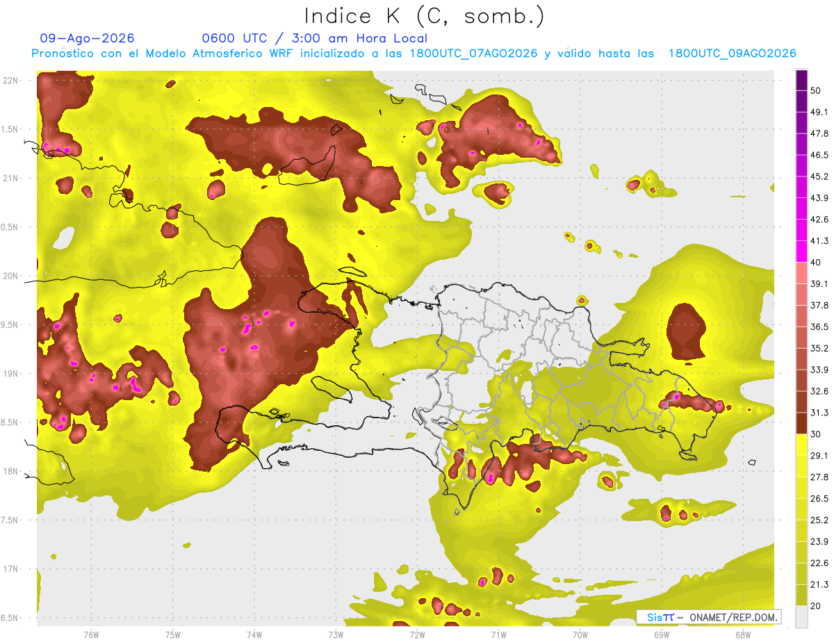Click the title "Indice K (C, somb.)"

[425, 16]
